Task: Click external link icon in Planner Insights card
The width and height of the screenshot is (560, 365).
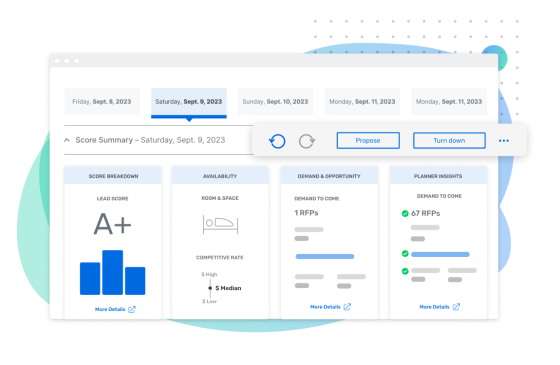Action: pos(456,307)
